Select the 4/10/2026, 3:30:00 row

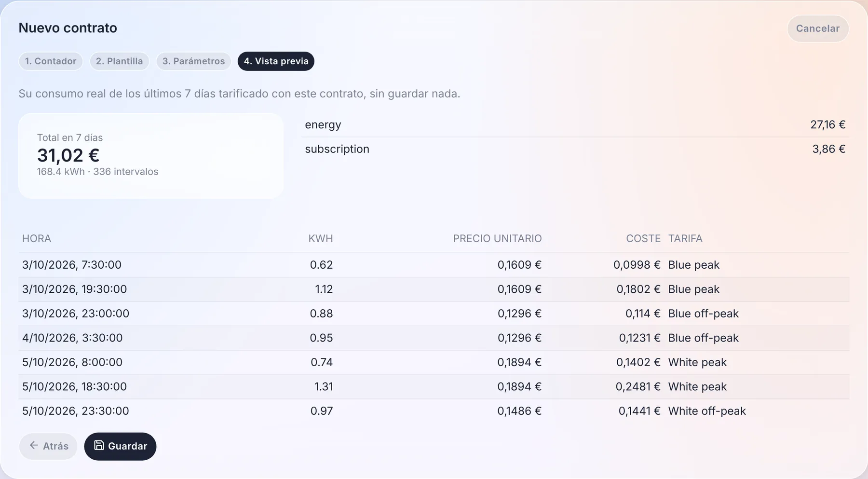[434, 338]
